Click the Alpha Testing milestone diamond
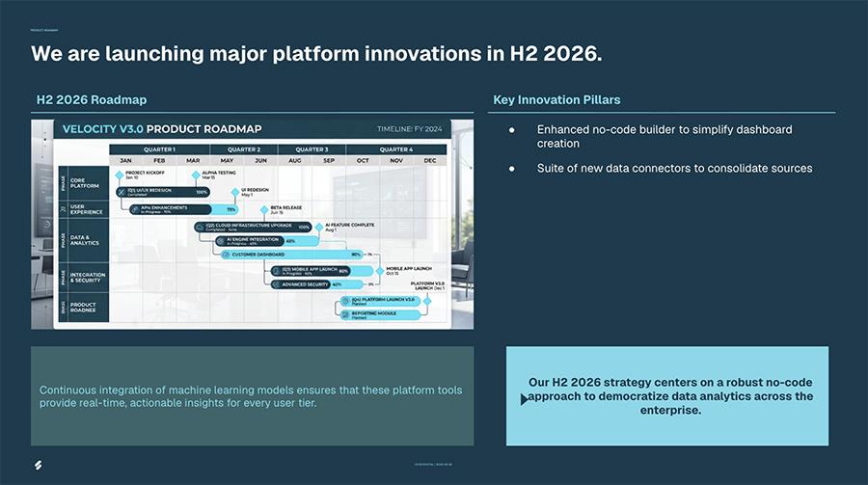The height and width of the screenshot is (485, 868). tap(196, 175)
